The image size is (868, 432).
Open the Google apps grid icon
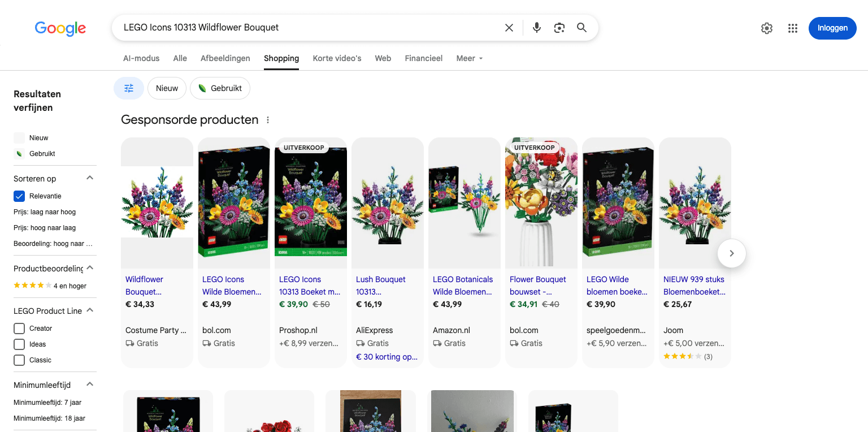pos(793,28)
